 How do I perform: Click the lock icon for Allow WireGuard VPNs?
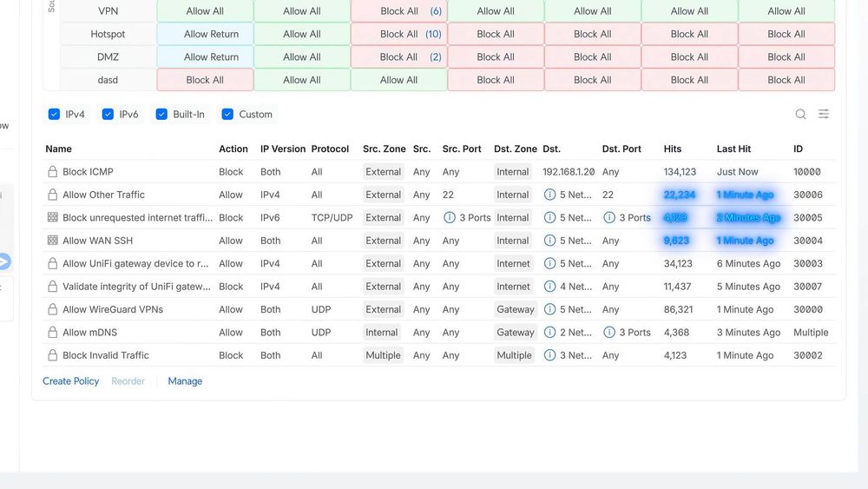(53, 309)
